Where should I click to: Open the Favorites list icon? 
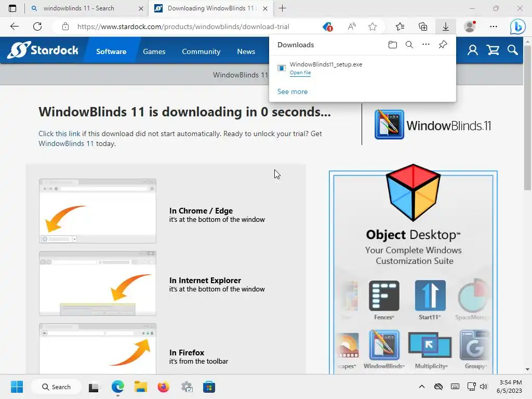click(x=400, y=26)
